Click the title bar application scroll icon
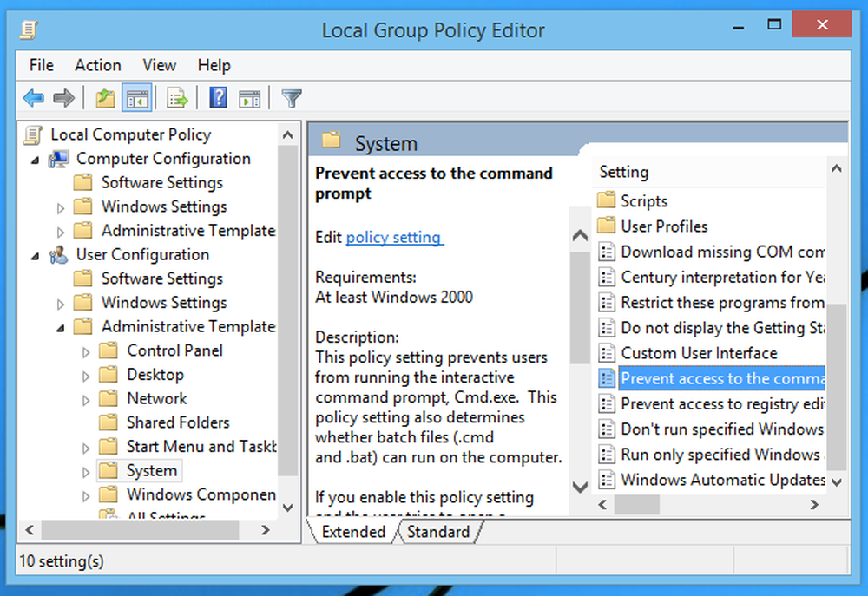Viewport: 868px width, 596px height. coord(29,29)
